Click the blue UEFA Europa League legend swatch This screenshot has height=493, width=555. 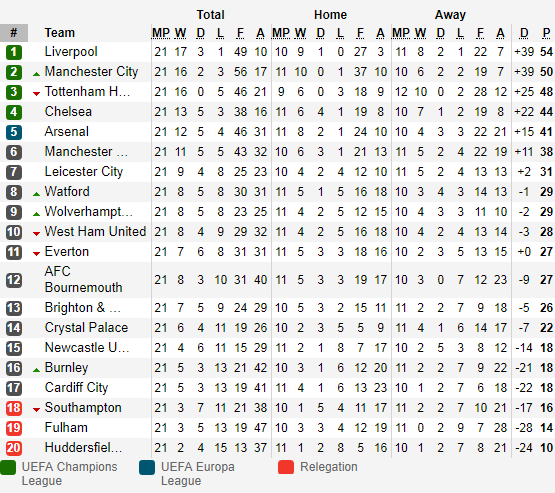(147, 467)
